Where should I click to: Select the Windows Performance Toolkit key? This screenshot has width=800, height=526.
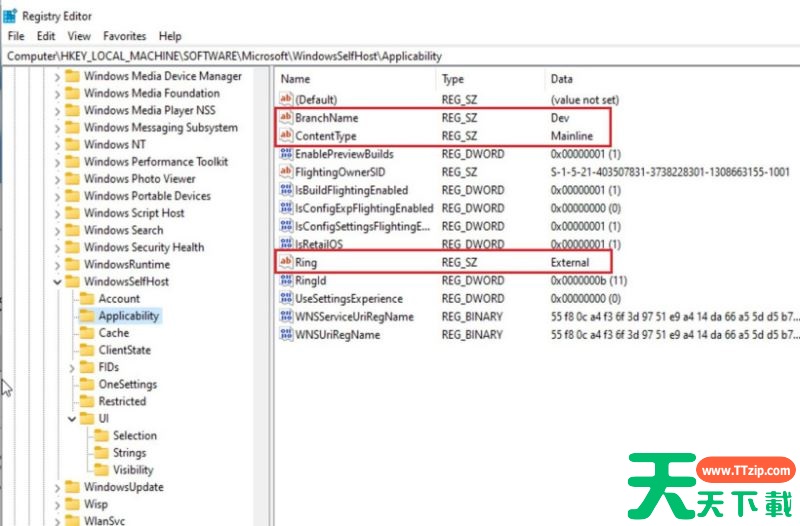[156, 161]
